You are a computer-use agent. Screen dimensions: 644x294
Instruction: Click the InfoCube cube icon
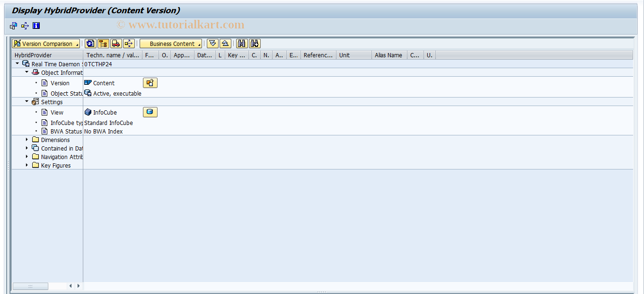[x=88, y=112]
